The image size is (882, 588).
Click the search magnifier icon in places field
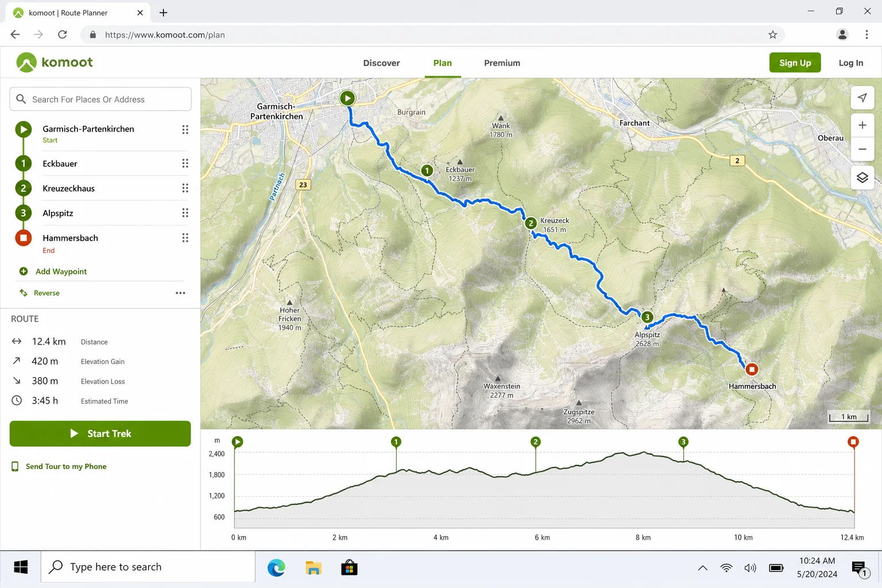click(21, 99)
